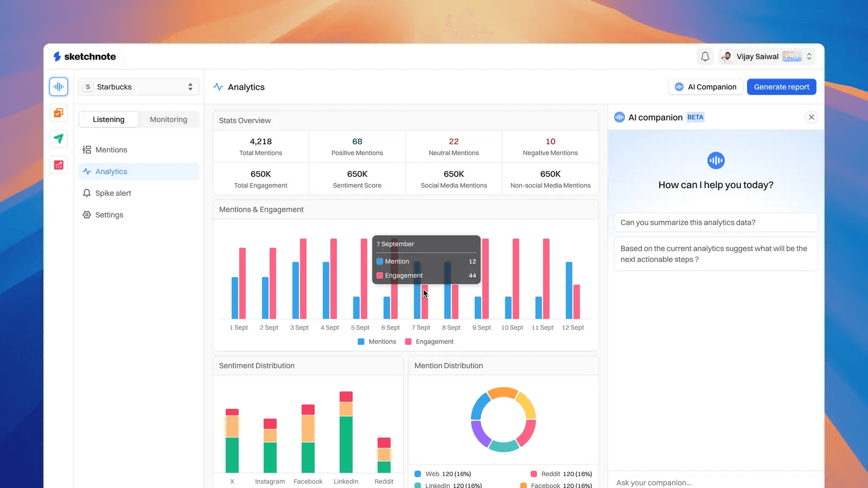
Task: Open the green paper plane sidebar icon
Action: pos(59,139)
